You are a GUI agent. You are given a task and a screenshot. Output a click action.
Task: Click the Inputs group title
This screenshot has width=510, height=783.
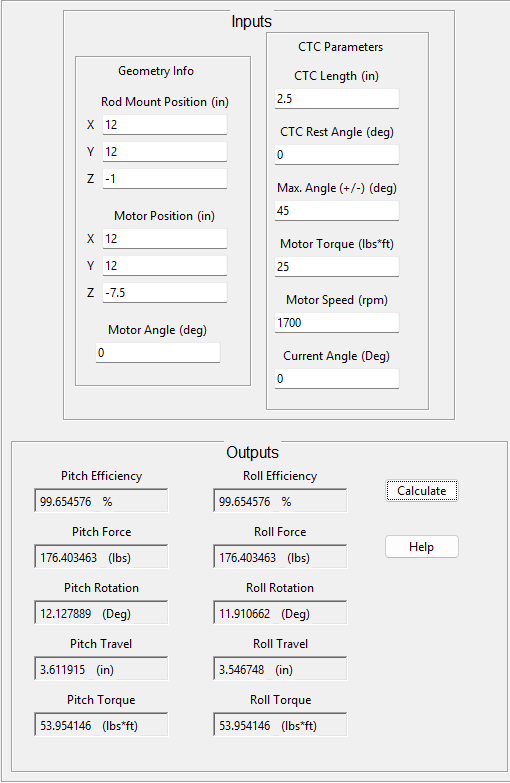point(251,21)
